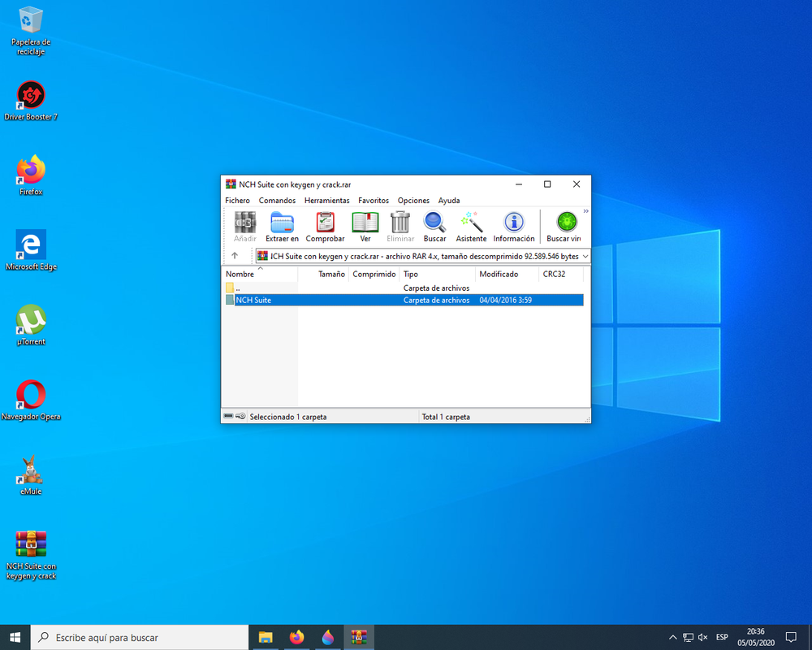Click the drive icon in WinRAR status bar

(x=228, y=416)
